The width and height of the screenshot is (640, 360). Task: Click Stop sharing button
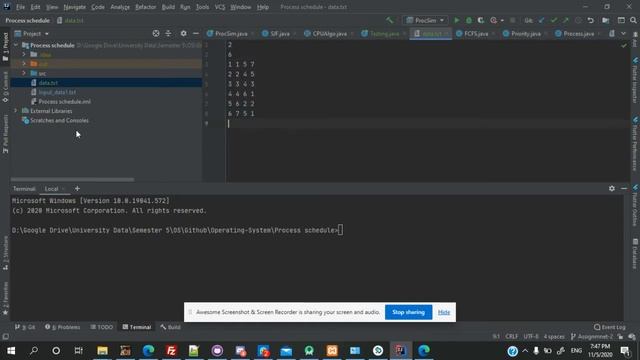408,312
